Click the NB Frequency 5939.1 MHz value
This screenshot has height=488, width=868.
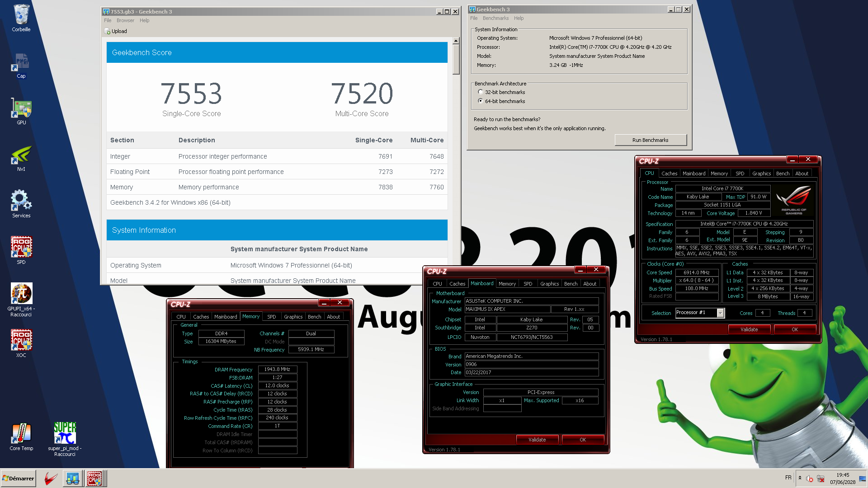(311, 349)
